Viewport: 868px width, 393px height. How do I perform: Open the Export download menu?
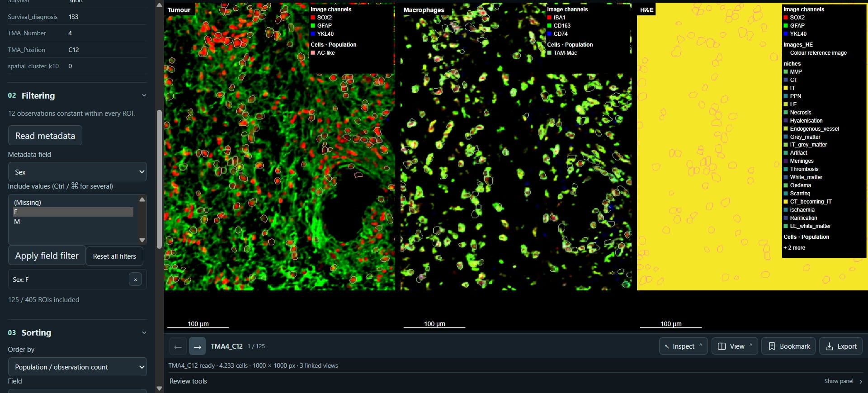pyautogui.click(x=841, y=346)
